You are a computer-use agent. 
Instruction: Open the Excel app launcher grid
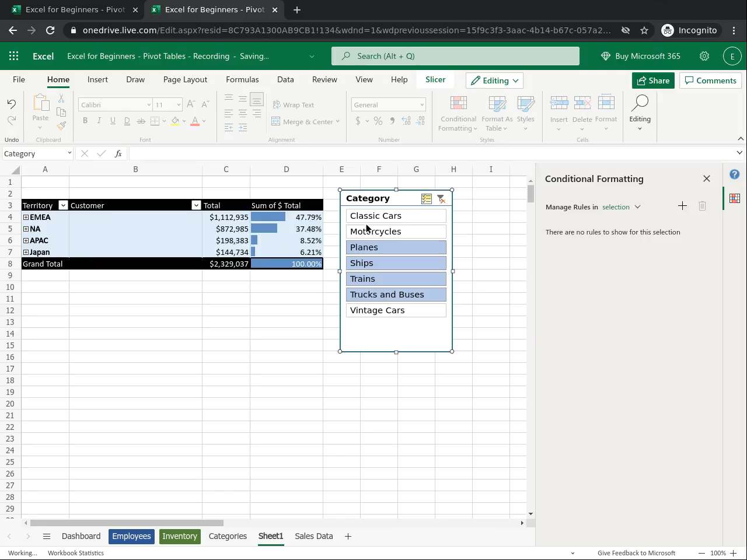14,56
